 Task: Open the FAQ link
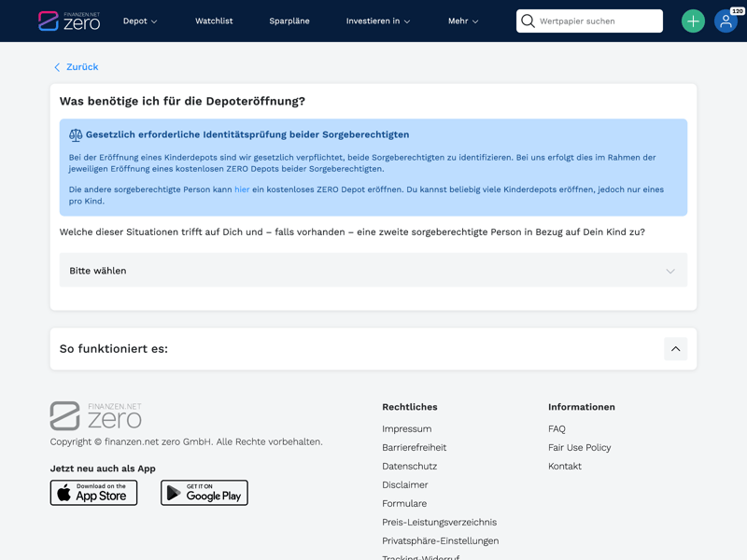(557, 429)
